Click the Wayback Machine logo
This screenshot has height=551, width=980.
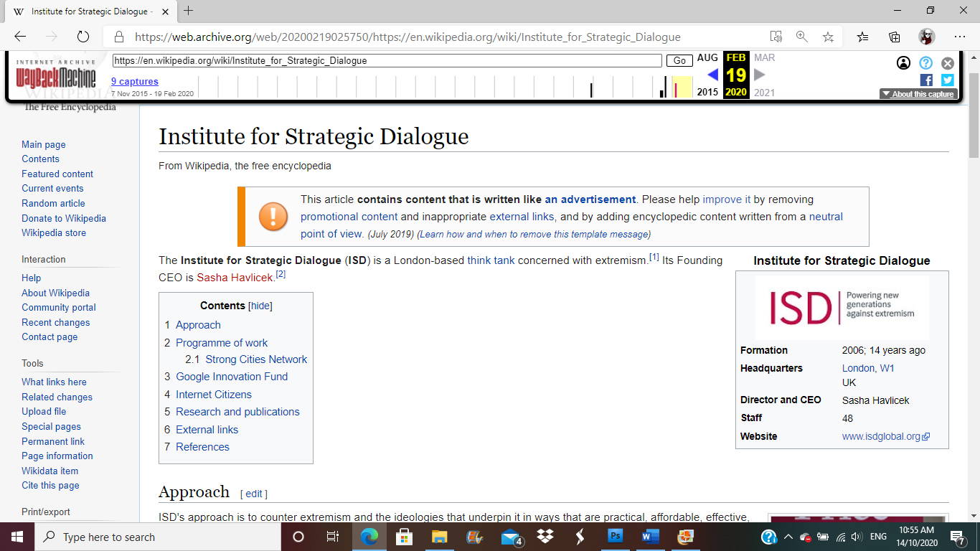(56, 74)
